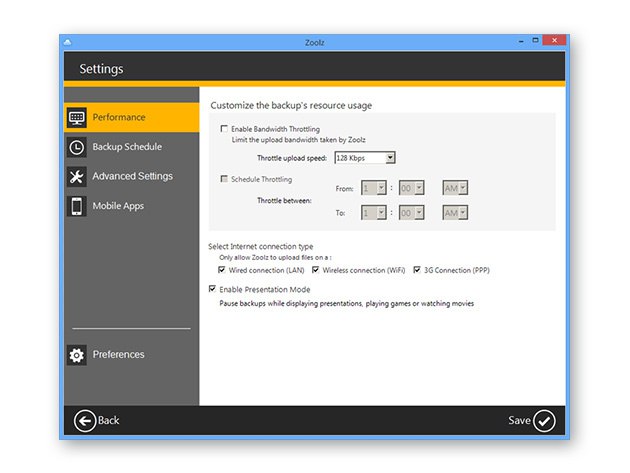Uncheck Wired connection (LAN)
630x473 pixels.
pos(221,270)
